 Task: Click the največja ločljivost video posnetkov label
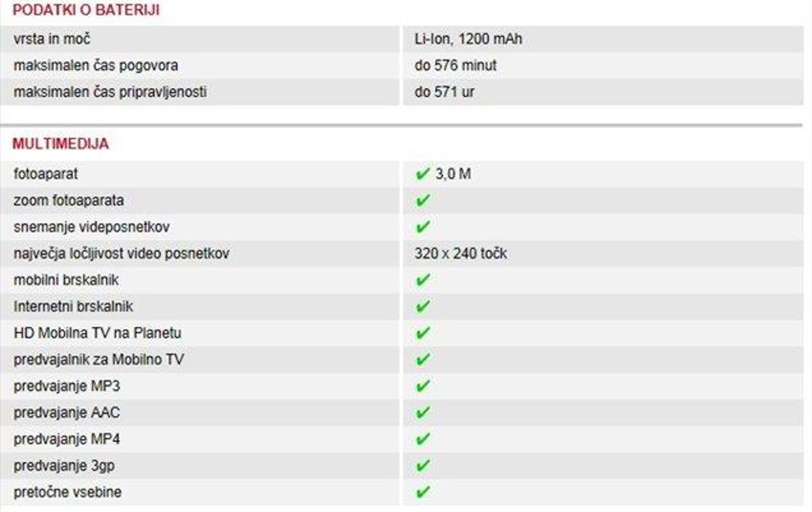[x=122, y=254]
